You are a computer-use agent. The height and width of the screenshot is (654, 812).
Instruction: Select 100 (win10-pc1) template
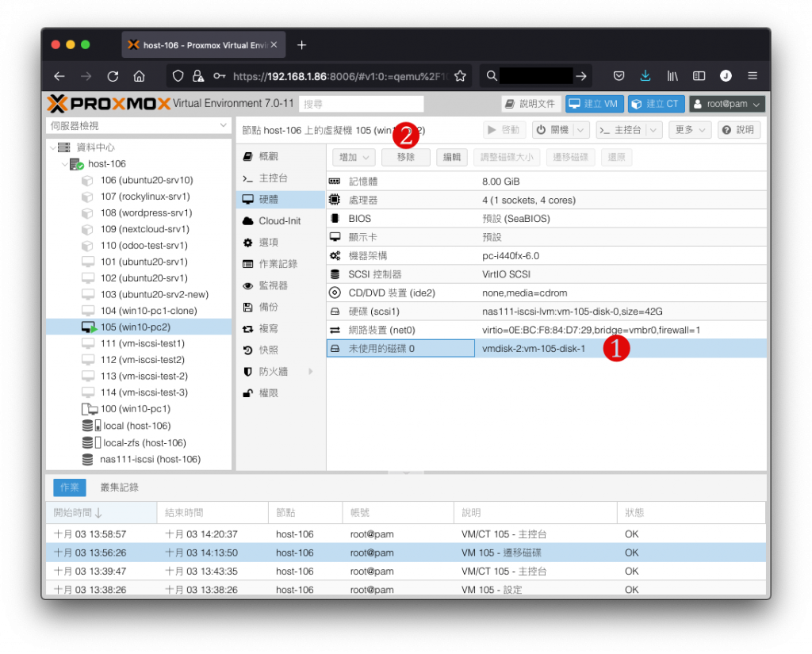[x=139, y=409]
